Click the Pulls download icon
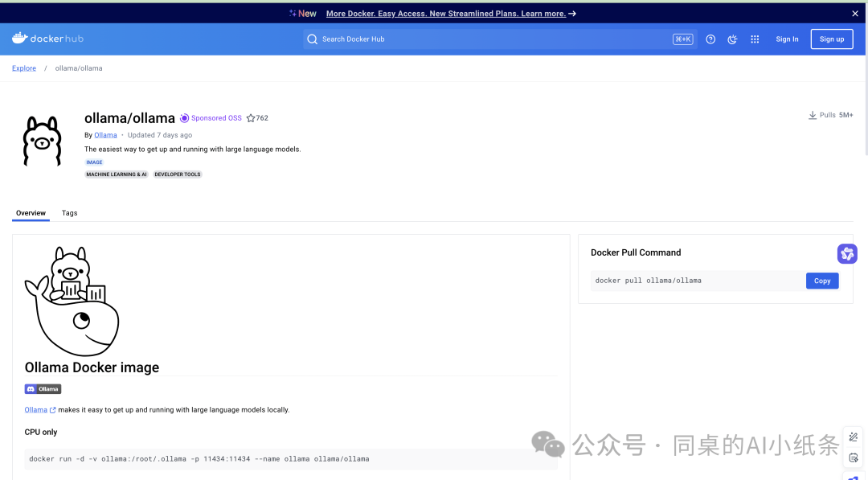Image resolution: width=868 pixels, height=480 pixels. [812, 115]
